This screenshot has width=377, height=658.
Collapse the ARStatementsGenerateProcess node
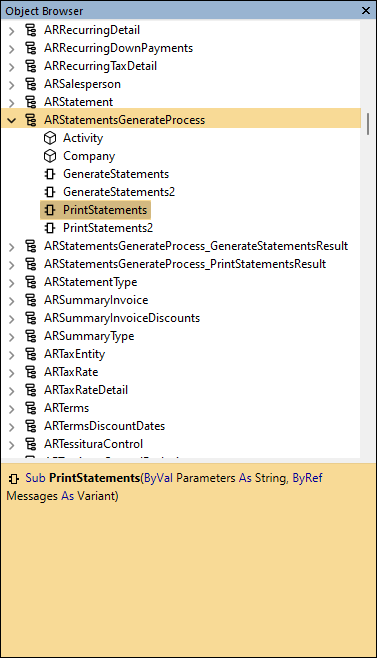click(x=12, y=120)
